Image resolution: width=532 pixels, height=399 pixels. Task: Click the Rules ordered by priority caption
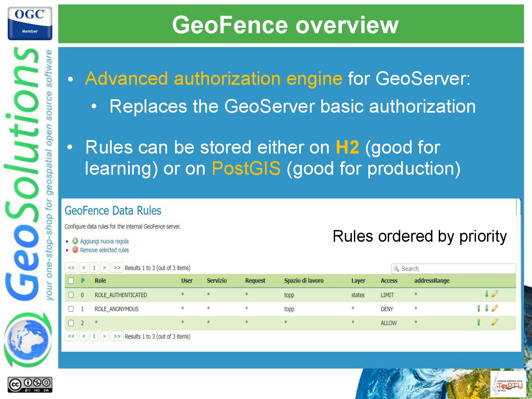tap(420, 237)
